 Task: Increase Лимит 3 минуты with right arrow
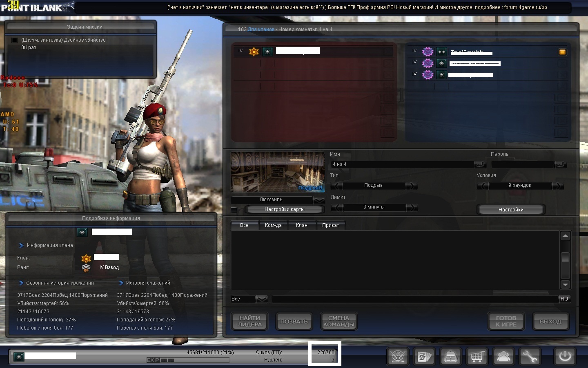(412, 207)
